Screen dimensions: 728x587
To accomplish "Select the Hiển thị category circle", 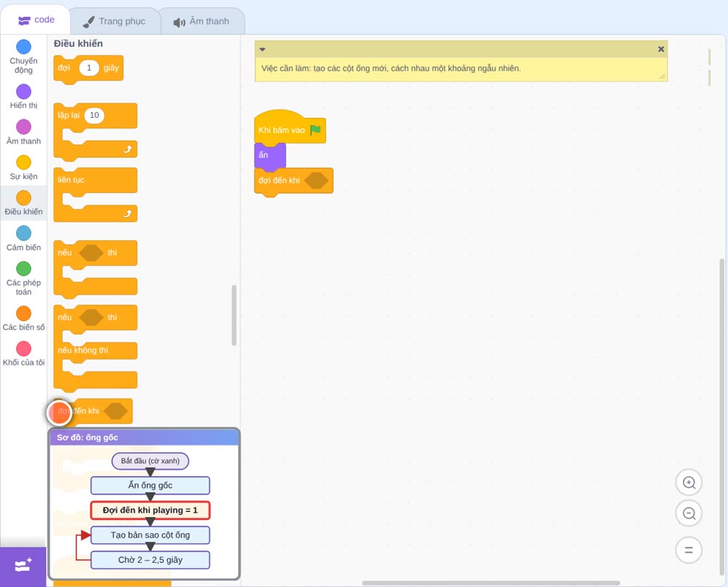I will tap(24, 92).
